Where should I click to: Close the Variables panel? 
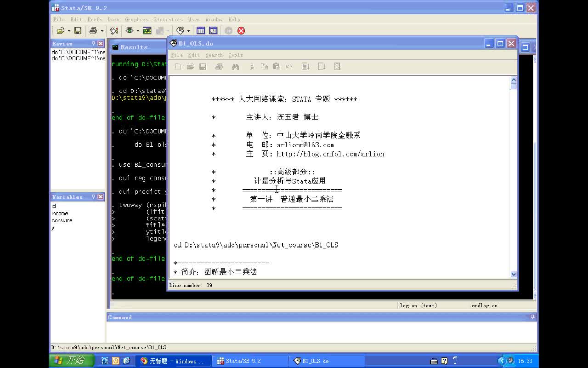click(x=101, y=196)
